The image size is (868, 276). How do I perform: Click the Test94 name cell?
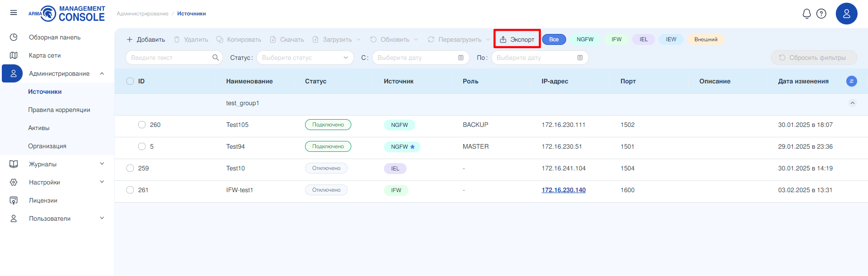(x=236, y=146)
